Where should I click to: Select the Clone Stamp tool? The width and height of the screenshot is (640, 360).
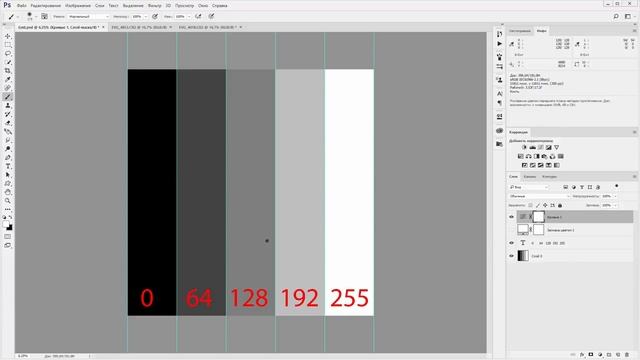point(8,105)
